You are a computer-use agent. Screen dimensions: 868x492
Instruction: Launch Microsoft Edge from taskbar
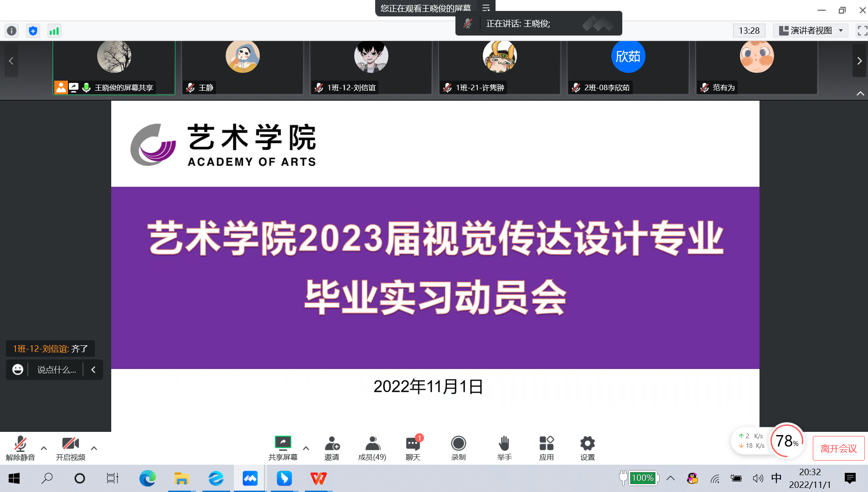pyautogui.click(x=147, y=478)
